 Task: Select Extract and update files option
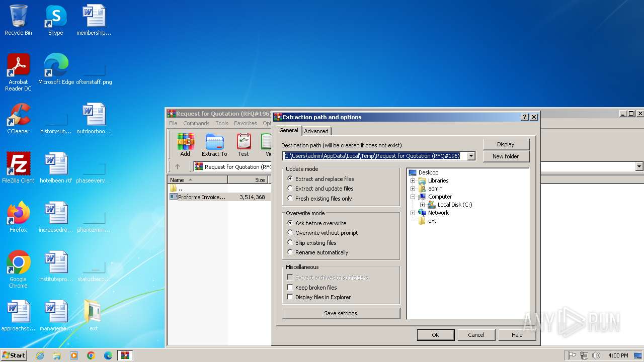320,189
